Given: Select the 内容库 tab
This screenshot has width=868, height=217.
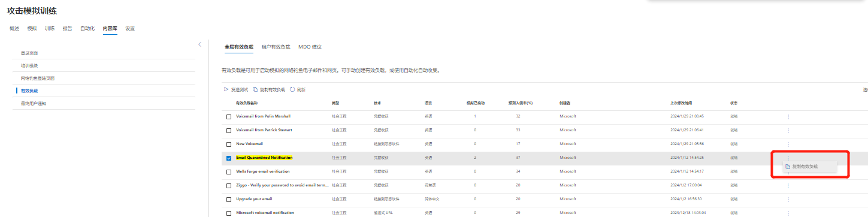Looking at the screenshot, I should pyautogui.click(x=110, y=28).
